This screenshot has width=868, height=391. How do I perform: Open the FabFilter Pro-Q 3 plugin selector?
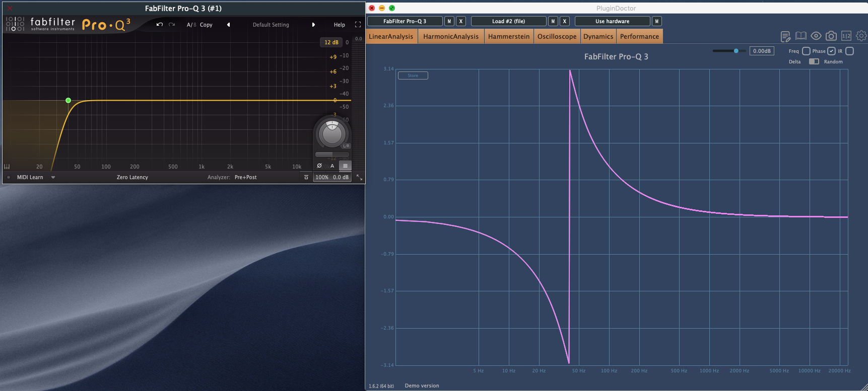tap(405, 21)
